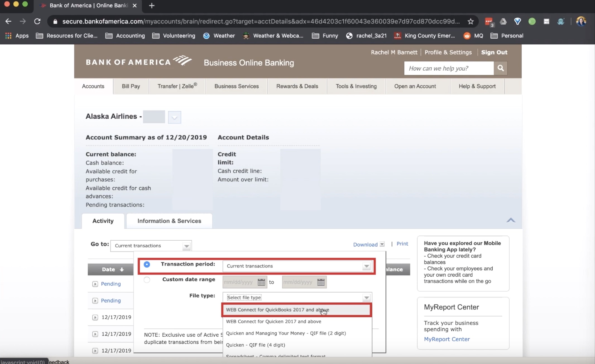Open the Bill Pay menu tab

[131, 86]
